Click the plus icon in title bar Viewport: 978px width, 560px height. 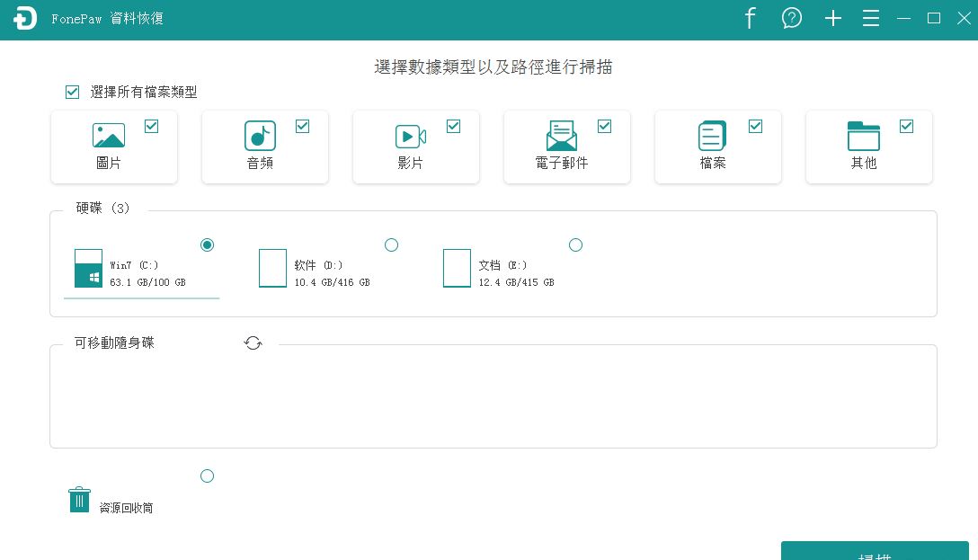tap(832, 18)
